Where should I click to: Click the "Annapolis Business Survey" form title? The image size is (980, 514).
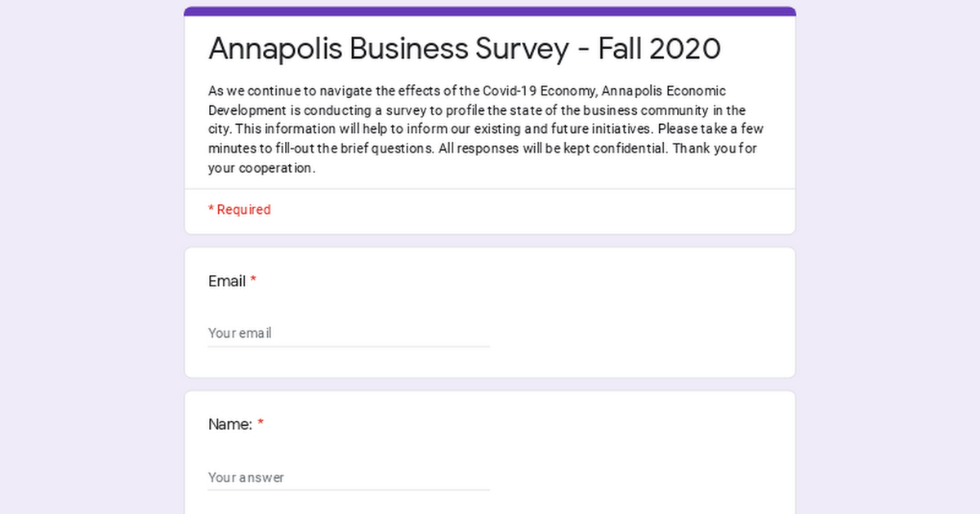(388, 49)
